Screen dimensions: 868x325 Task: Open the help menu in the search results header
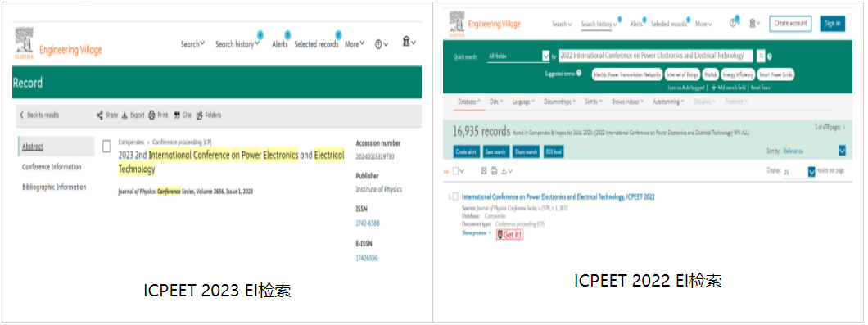735,23
